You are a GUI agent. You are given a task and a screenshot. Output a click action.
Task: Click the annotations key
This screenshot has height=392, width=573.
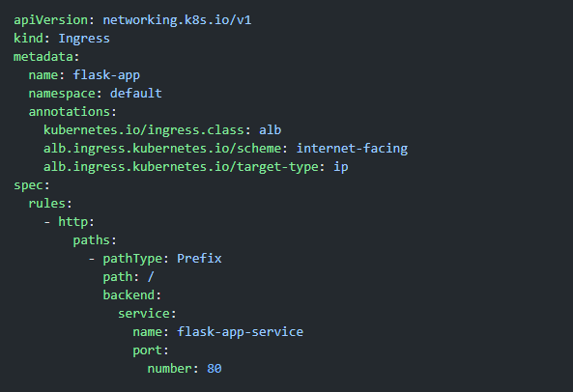coord(70,112)
